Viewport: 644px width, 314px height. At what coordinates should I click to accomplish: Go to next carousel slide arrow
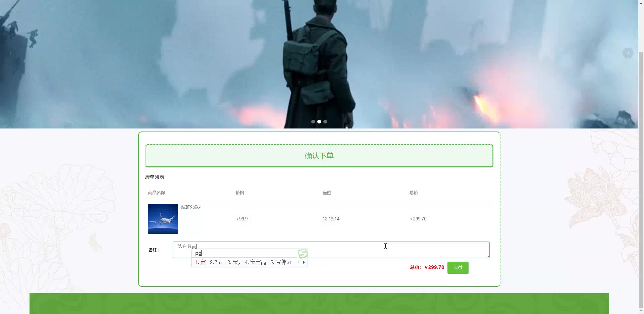(x=628, y=53)
